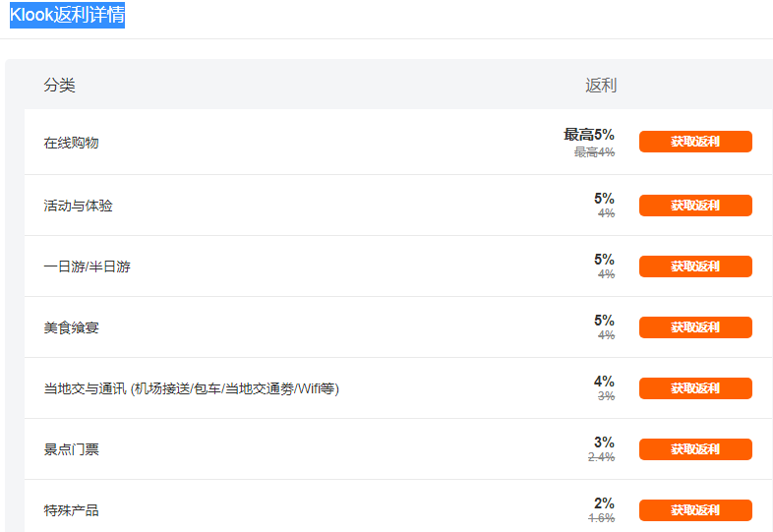Click 获取返利 button for 活动与体验
This screenshot has width=773, height=532.
point(695,206)
